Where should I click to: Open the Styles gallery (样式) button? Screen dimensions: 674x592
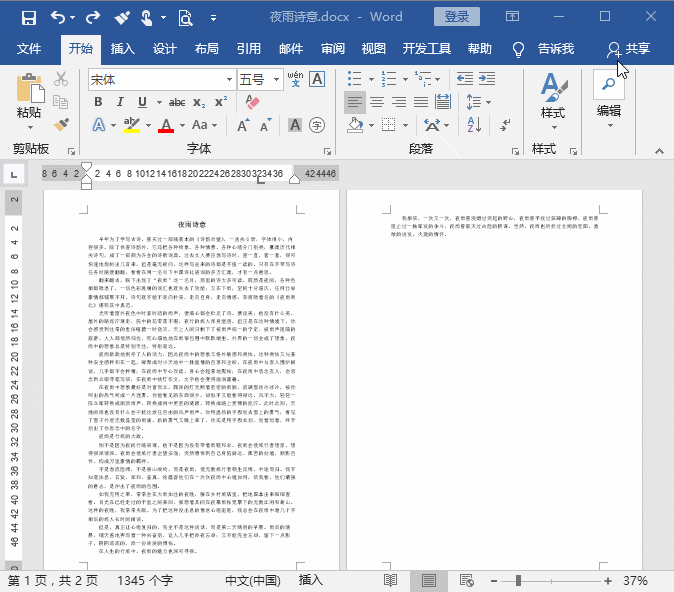coord(553,101)
